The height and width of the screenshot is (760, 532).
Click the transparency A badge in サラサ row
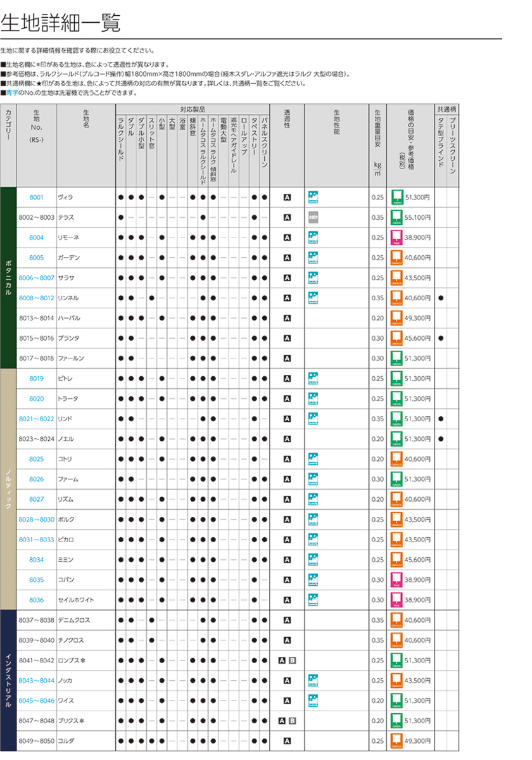coord(287,278)
